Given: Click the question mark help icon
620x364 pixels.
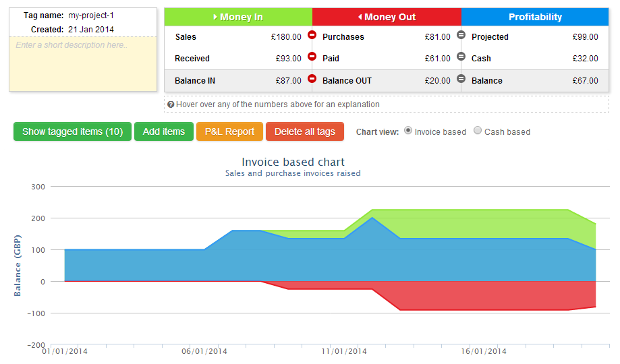Looking at the screenshot, I should (x=171, y=104).
